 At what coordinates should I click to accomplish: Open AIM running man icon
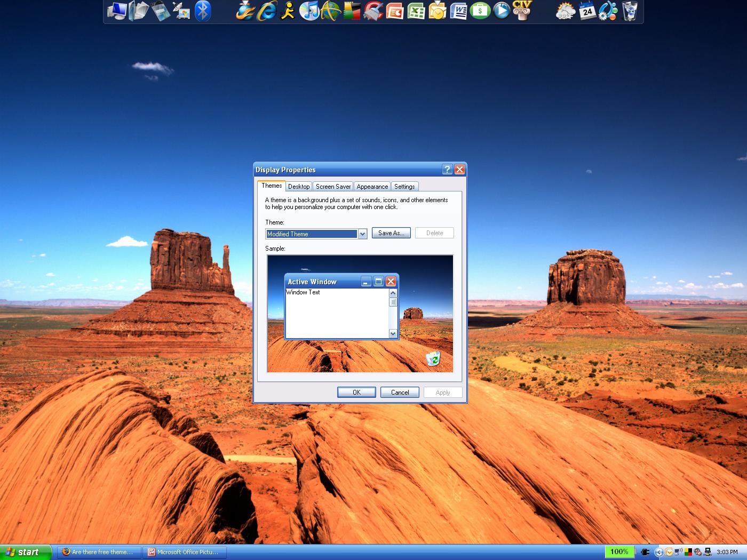(x=288, y=11)
